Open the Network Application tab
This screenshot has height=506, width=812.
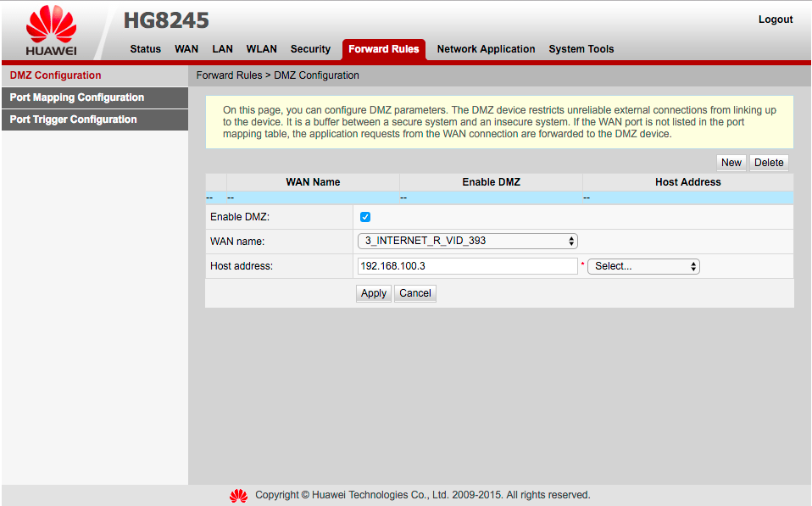pyautogui.click(x=486, y=48)
